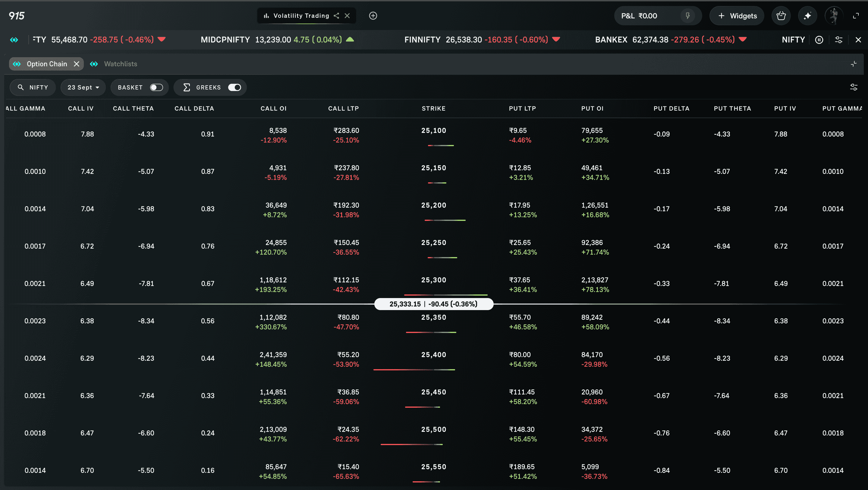The height and width of the screenshot is (490, 868).
Task: Disable the GREEKS toggle
Action: 234,87
